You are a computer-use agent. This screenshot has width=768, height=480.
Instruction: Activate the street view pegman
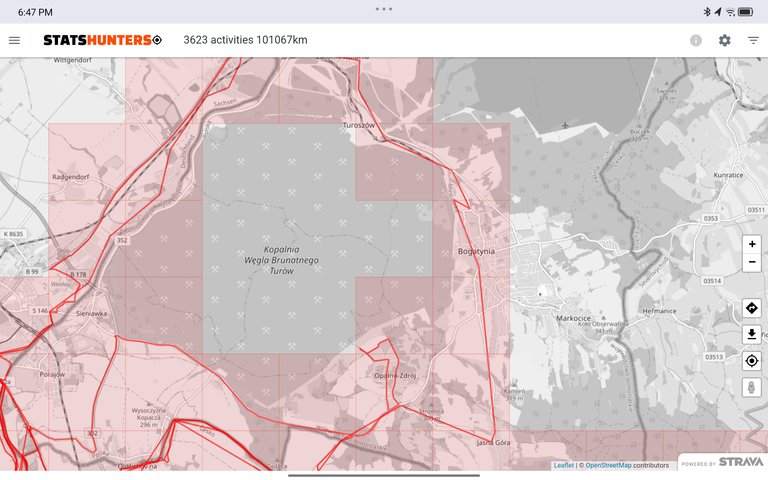(x=752, y=387)
